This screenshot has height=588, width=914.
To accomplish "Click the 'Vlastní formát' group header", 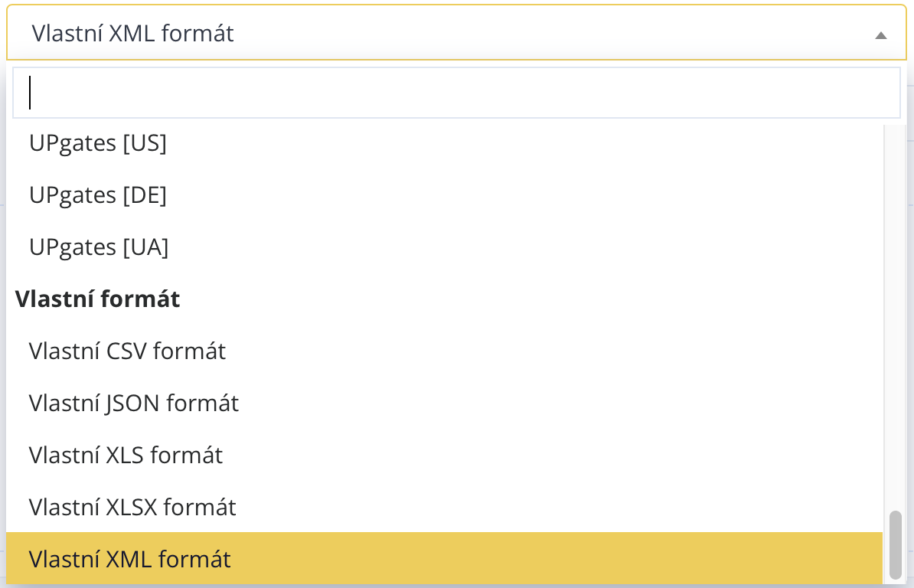I will click(x=98, y=299).
